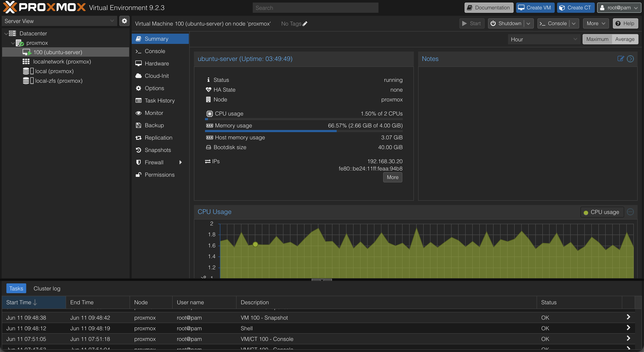Image resolution: width=644 pixels, height=352 pixels.
Task: Click the Create CT button
Action: tap(576, 8)
